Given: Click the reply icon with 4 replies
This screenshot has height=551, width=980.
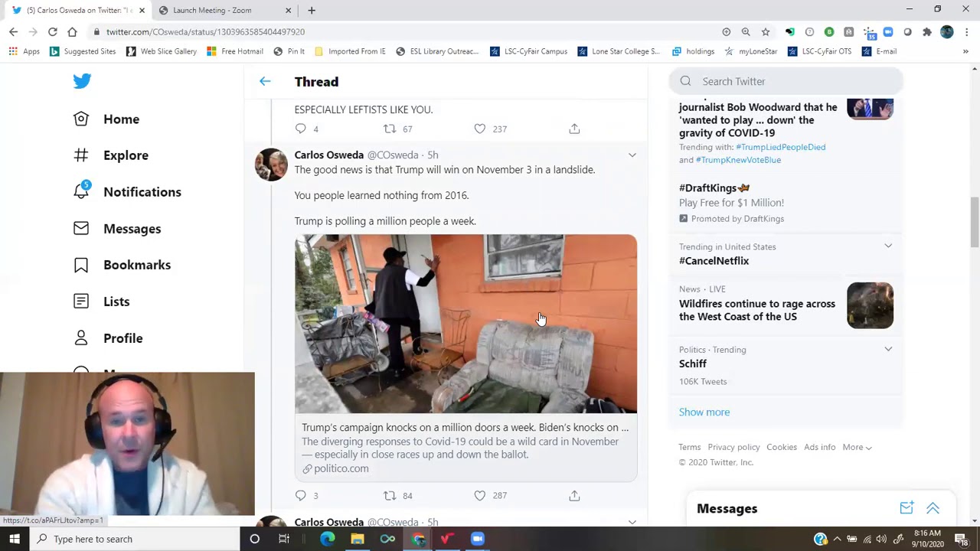Looking at the screenshot, I should (301, 129).
